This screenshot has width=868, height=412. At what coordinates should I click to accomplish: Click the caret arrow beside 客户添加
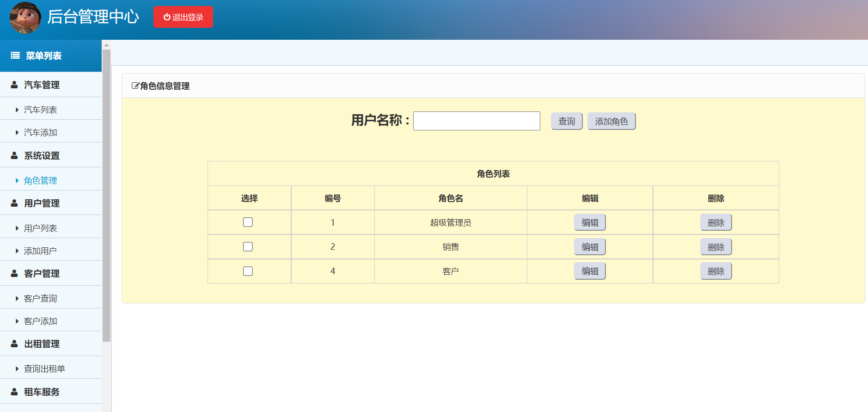click(x=17, y=321)
